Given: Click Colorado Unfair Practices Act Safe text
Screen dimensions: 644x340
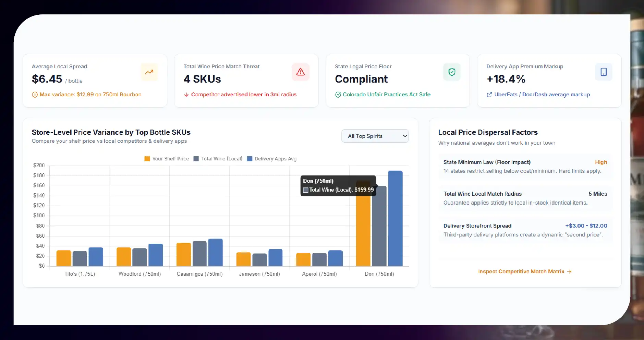Looking at the screenshot, I should pos(387,95).
